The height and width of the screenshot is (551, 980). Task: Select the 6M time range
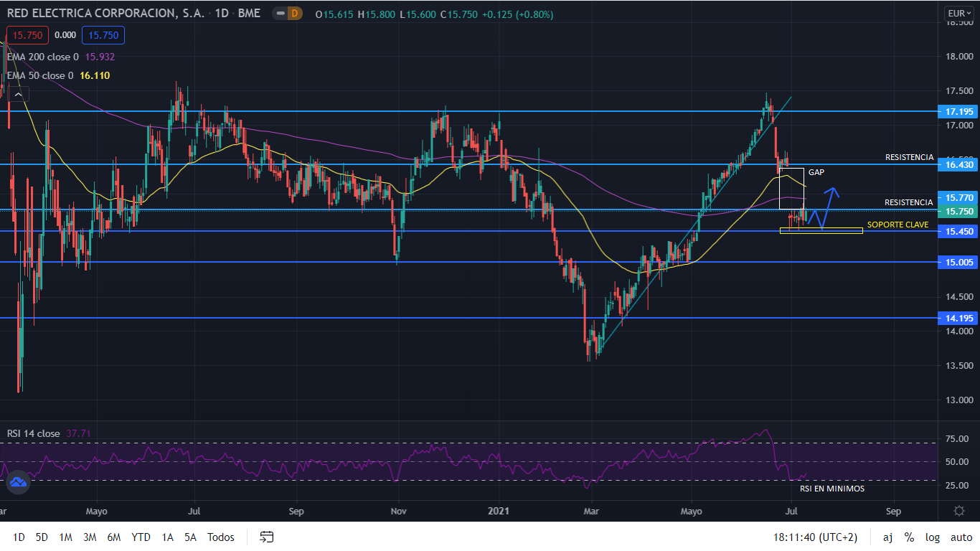[x=113, y=537]
